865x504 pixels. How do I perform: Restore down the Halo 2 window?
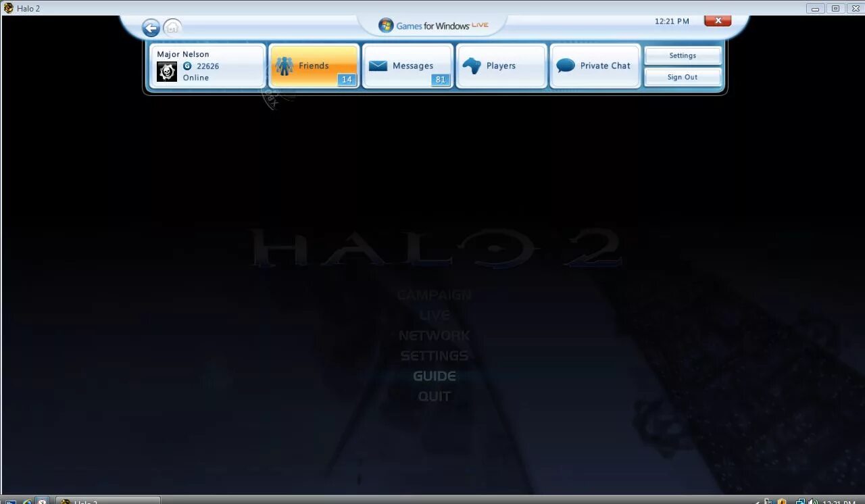(x=835, y=8)
